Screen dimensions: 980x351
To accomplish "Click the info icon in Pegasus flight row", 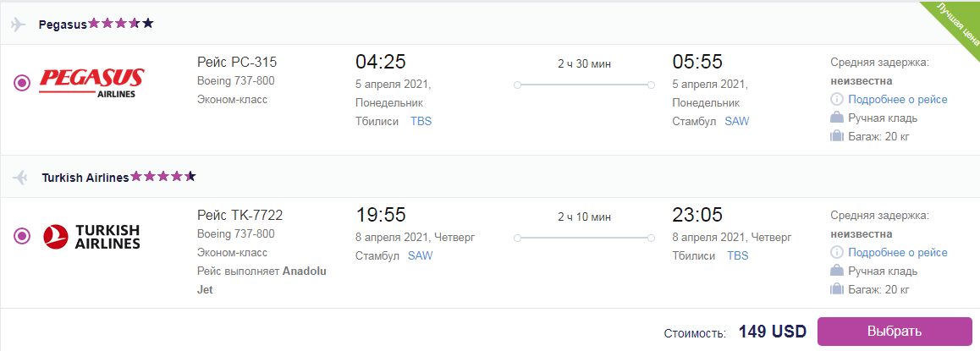I will point(837,99).
